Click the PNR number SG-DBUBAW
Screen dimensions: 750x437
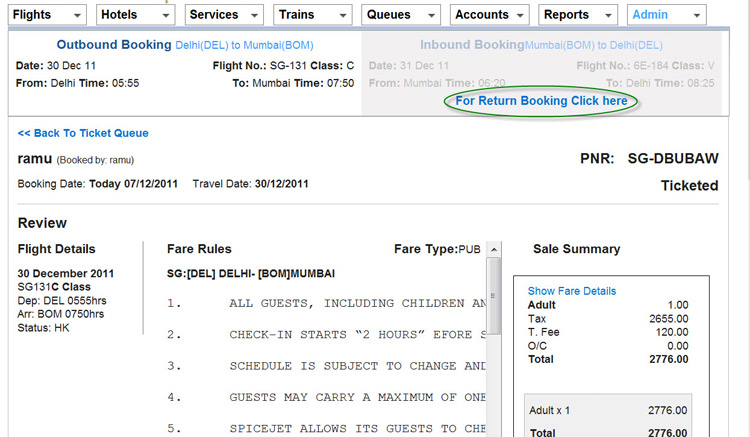click(x=673, y=159)
